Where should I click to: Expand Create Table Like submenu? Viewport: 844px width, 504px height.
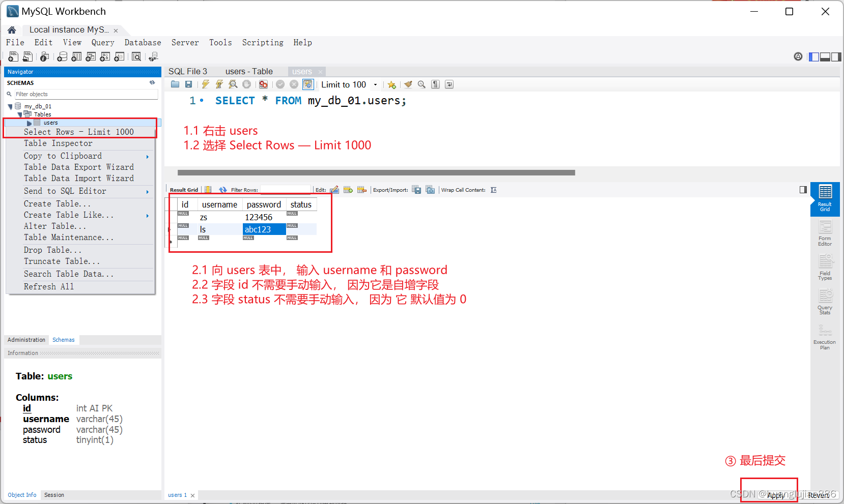click(x=148, y=216)
